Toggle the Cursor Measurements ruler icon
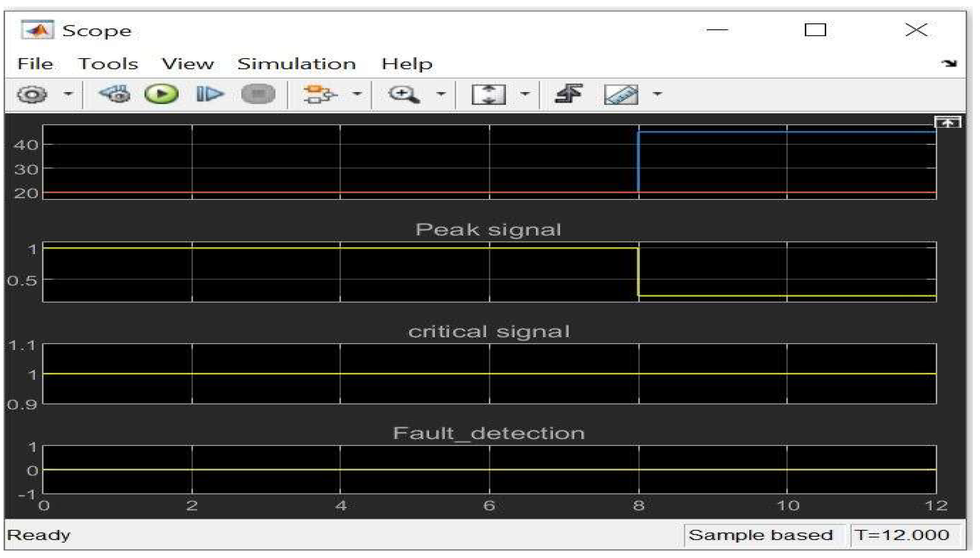Image resolution: width=980 pixels, height=558 pixels. 621,94
